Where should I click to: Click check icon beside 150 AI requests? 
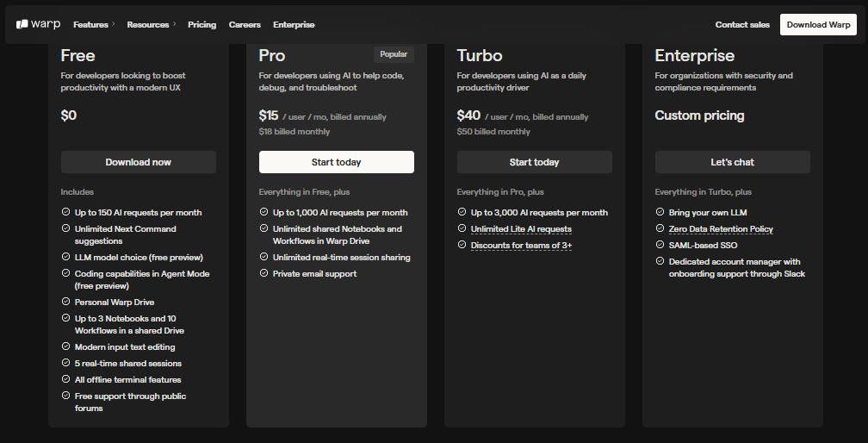65,211
